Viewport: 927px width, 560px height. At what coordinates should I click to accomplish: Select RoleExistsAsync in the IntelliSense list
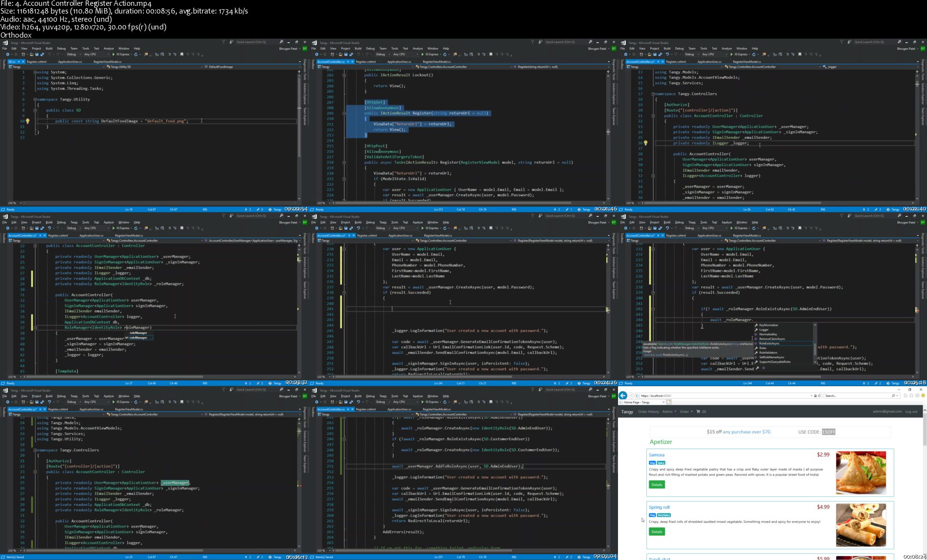pyautogui.click(x=769, y=343)
